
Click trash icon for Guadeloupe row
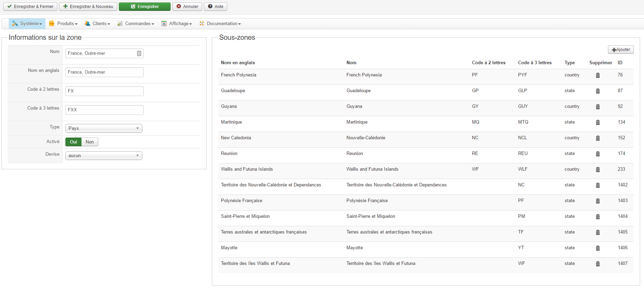[598, 91]
